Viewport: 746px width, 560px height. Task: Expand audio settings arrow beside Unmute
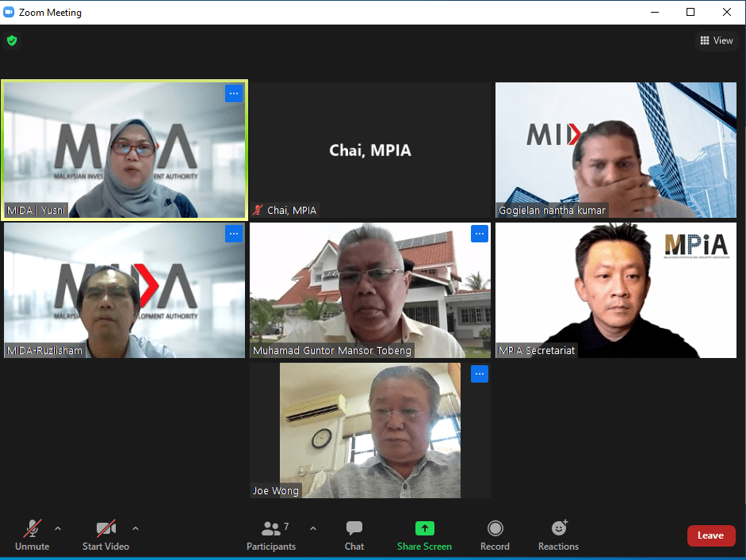click(58, 528)
